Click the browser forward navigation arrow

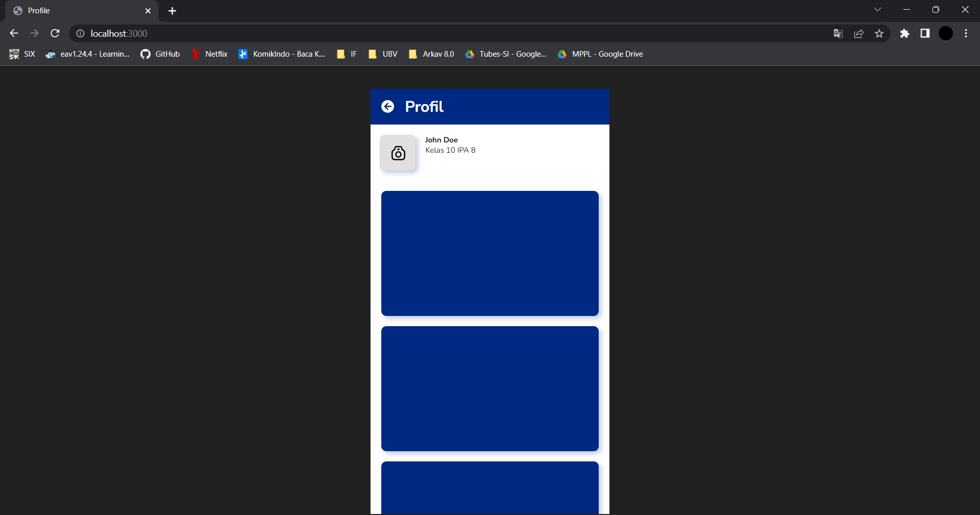34,33
